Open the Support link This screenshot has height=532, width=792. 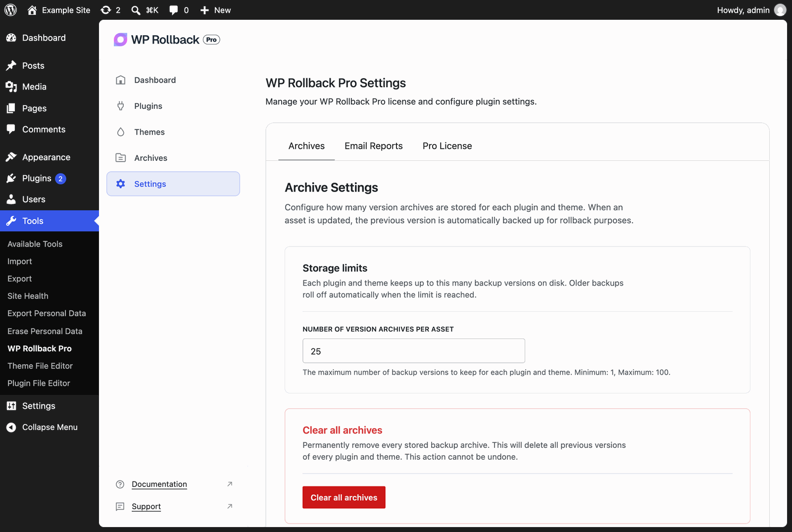click(x=146, y=507)
